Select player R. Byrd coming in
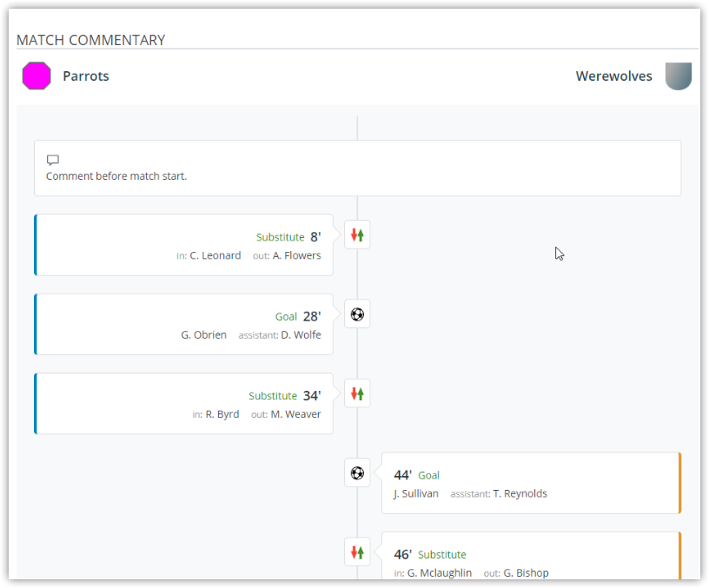Screen dimensions: 709x588 (222, 414)
